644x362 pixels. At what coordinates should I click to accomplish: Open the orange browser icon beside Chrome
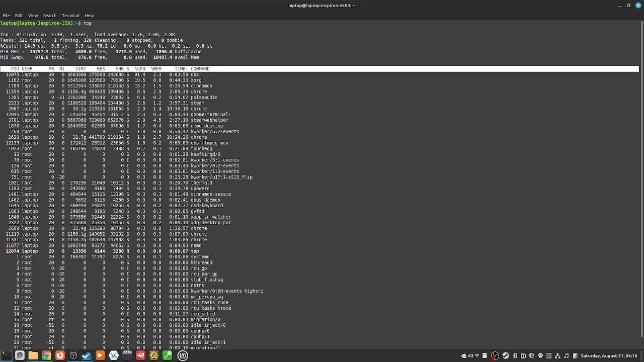(x=60, y=355)
